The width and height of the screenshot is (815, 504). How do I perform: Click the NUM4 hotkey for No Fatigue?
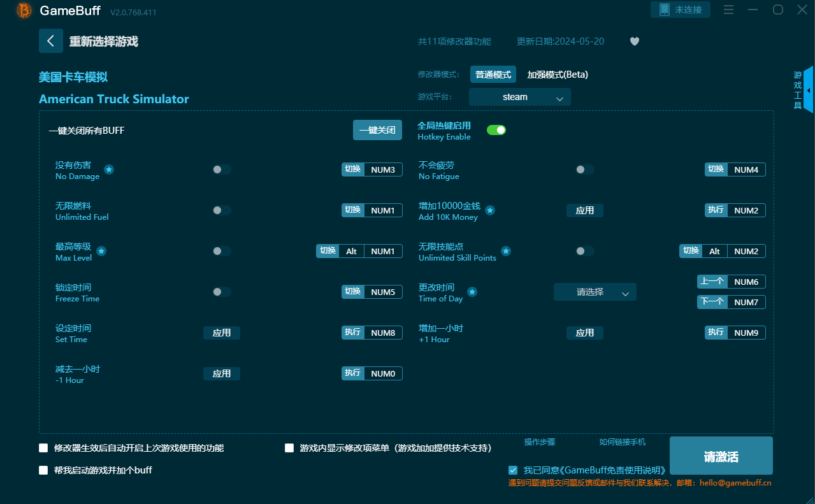(x=747, y=169)
